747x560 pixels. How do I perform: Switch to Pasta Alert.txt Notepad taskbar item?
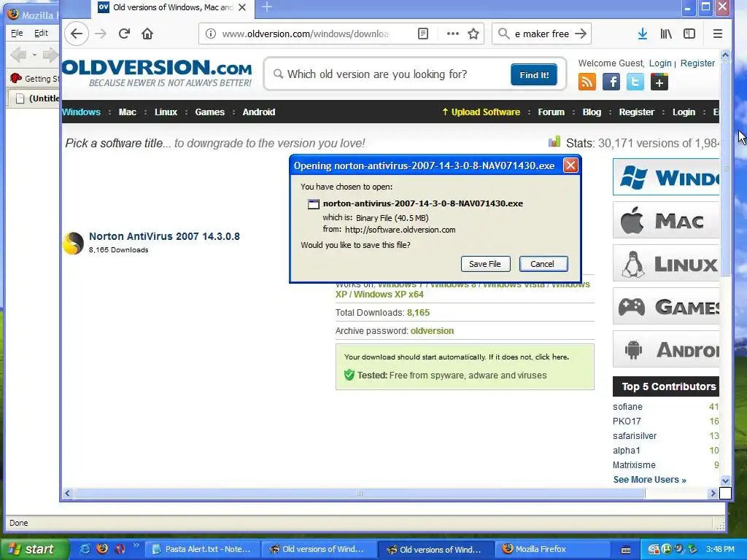point(201,549)
